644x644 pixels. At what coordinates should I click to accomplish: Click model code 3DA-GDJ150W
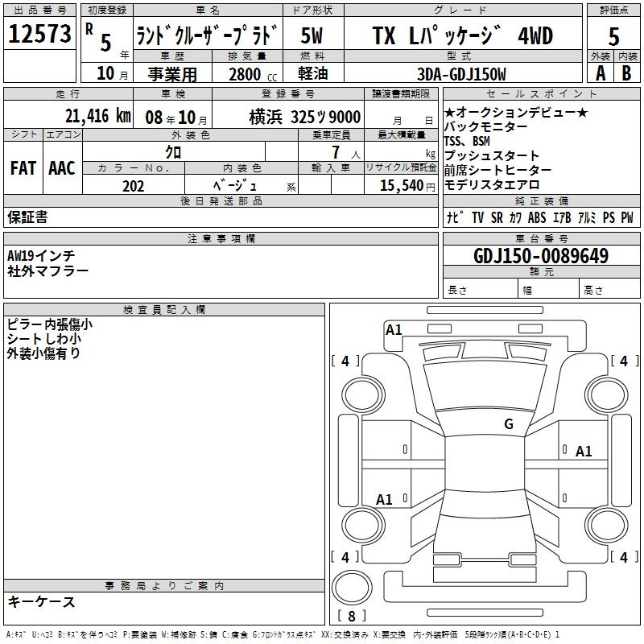pos(461,74)
